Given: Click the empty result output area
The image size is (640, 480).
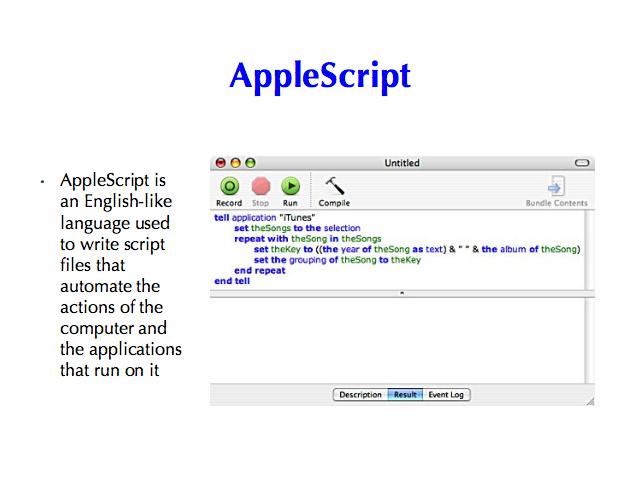Looking at the screenshot, I should coord(397,340).
